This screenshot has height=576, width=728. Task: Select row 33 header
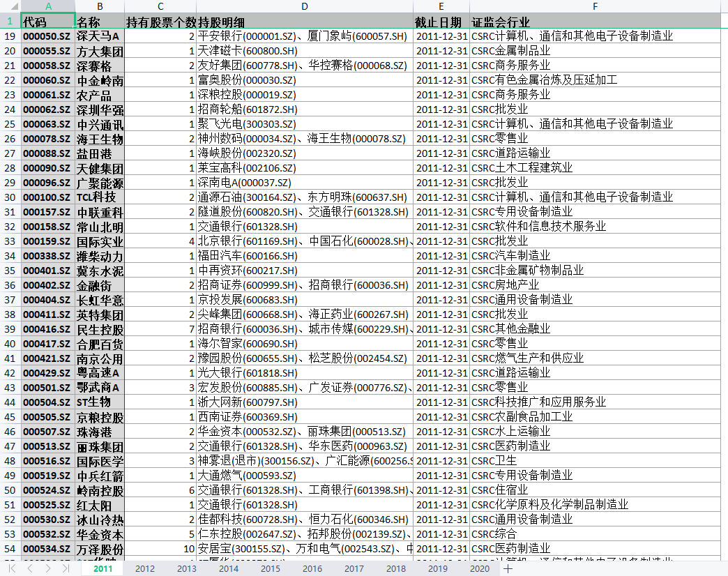[x=10, y=241]
